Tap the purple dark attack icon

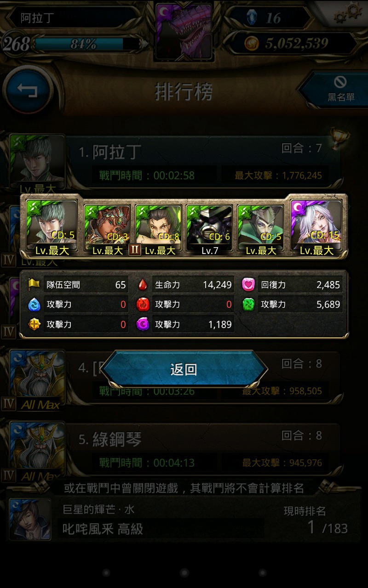pos(143,324)
